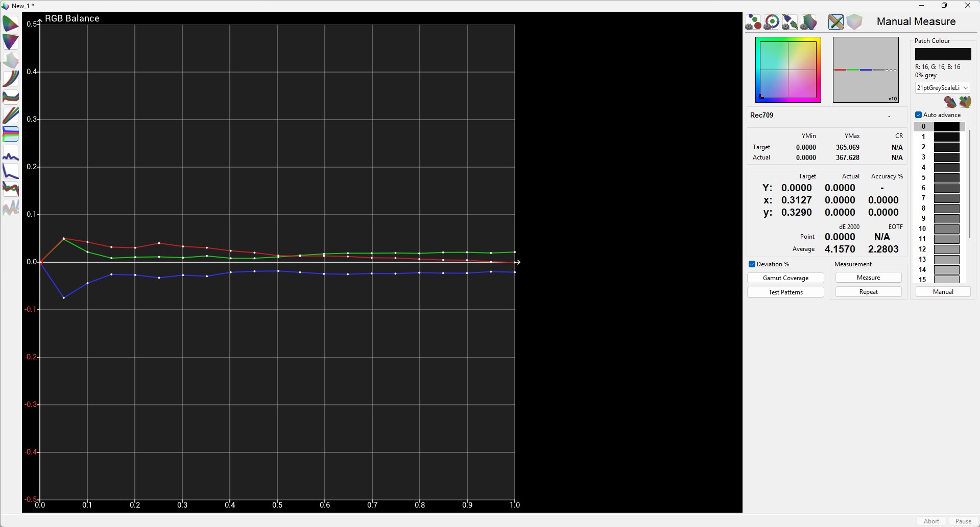Image resolution: width=980 pixels, height=527 pixels.
Task: Select patch 1 in the greyscale list
Action: tap(939, 137)
